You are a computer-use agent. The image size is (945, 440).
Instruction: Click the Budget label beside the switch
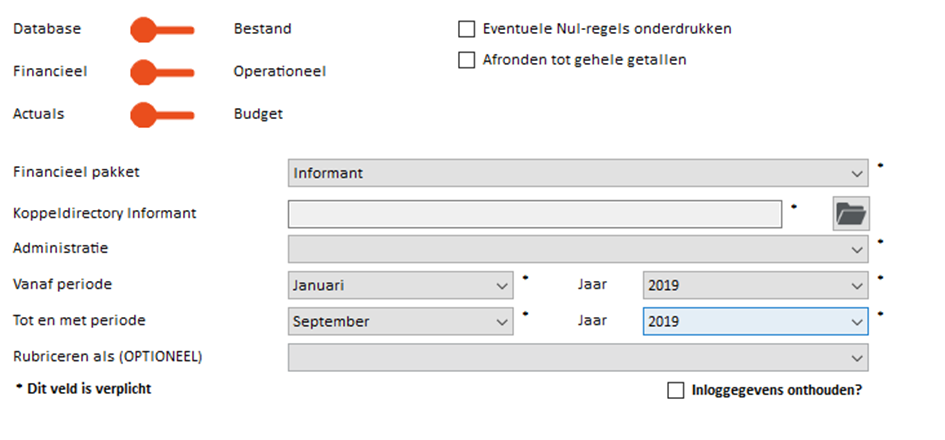pos(258,114)
